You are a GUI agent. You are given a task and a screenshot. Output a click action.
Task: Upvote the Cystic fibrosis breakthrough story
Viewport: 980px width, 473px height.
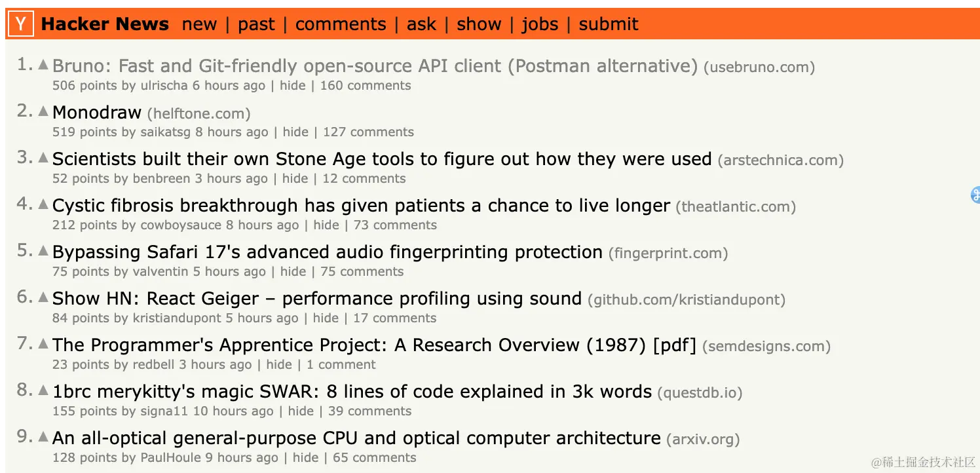[x=42, y=202]
